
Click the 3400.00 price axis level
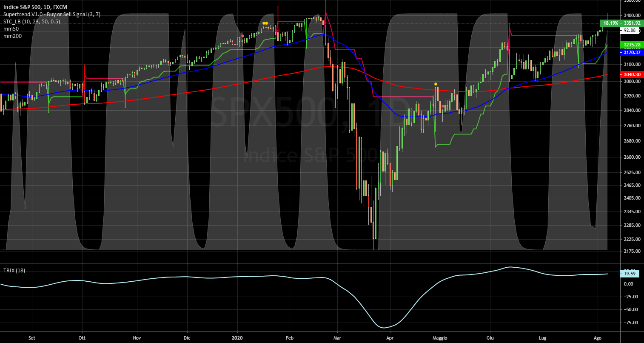[x=632, y=16]
